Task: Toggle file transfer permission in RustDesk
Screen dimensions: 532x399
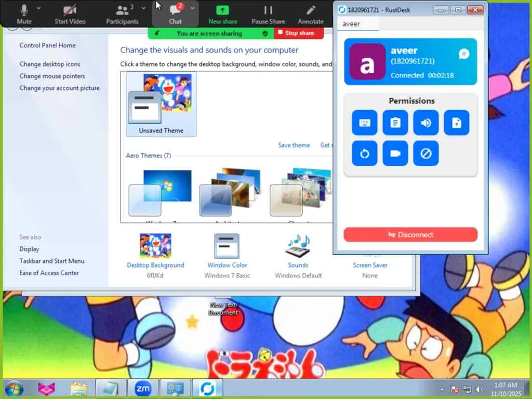Action: pos(456,123)
